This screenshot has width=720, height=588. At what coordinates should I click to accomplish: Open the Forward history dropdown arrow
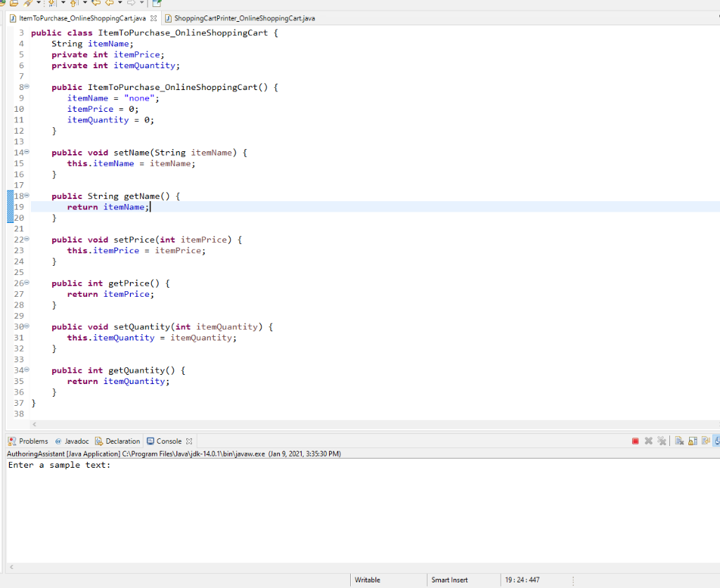pyautogui.click(x=142, y=2)
